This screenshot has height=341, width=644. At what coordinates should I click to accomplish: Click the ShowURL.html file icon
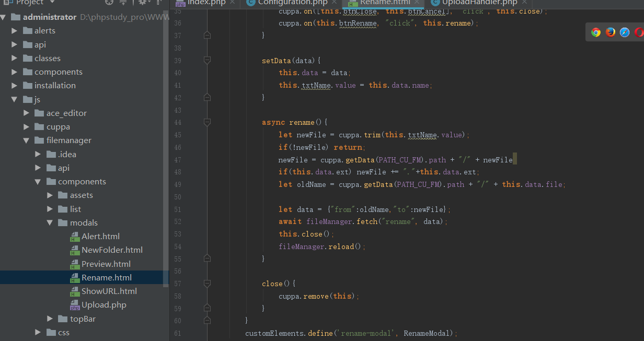(x=74, y=291)
